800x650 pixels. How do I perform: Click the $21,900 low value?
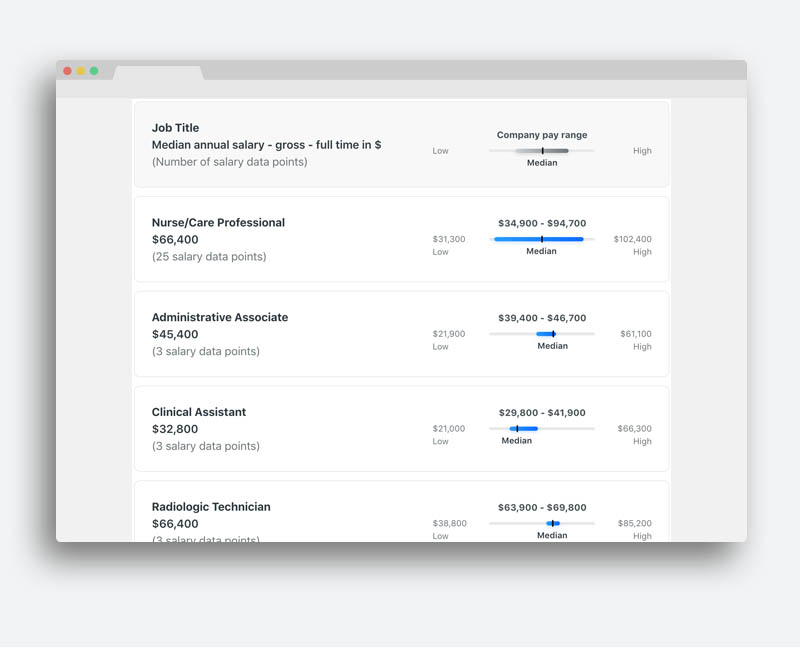[449, 334]
